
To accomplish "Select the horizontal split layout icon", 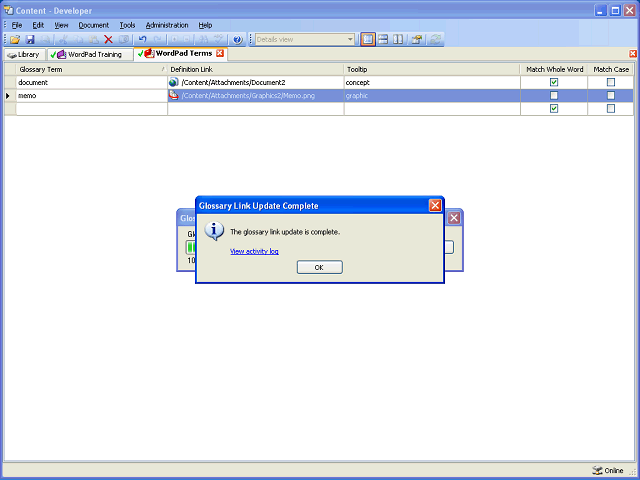I will click(383, 40).
